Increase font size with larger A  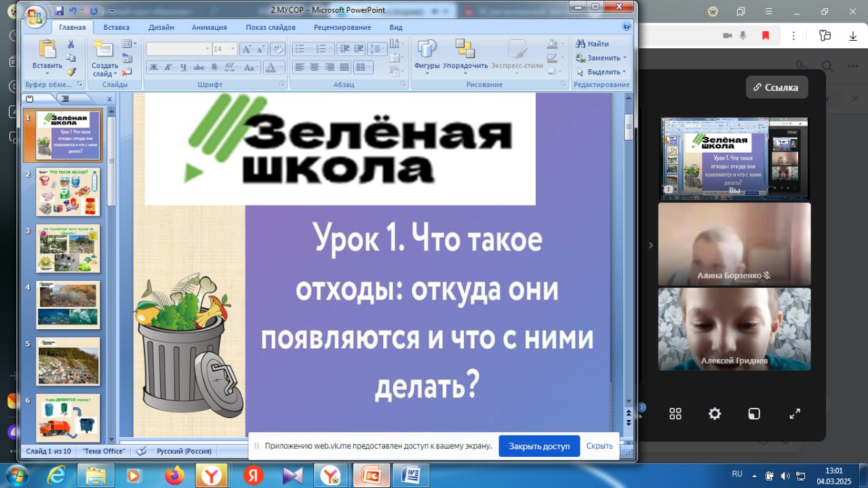247,49
